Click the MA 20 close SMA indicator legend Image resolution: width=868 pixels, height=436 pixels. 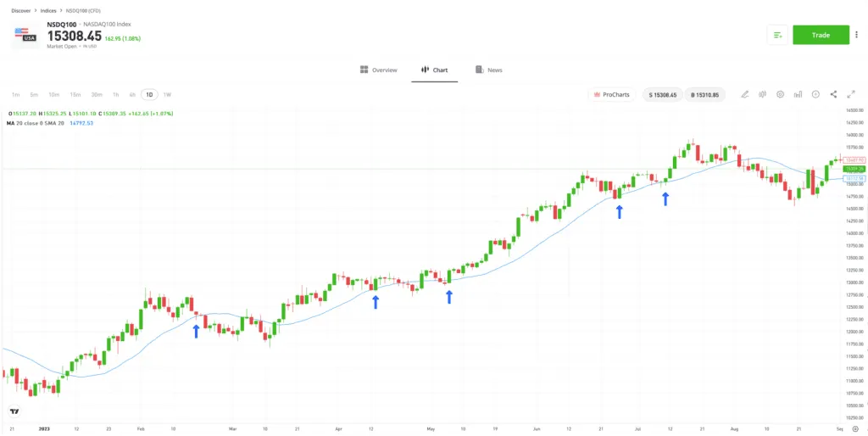(36, 123)
